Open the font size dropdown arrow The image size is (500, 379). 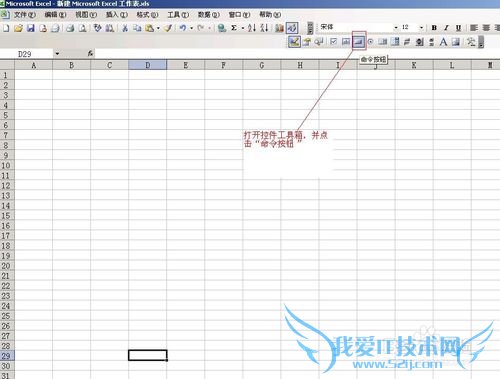[x=422, y=28]
